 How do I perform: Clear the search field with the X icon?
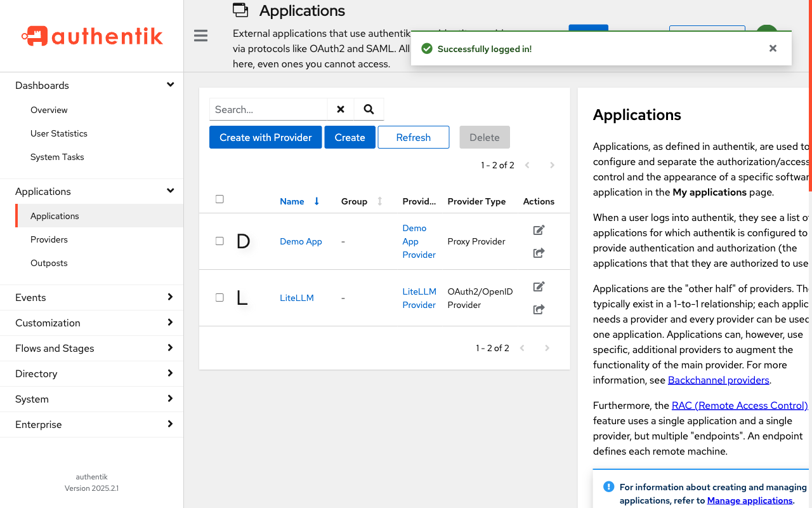pos(341,109)
